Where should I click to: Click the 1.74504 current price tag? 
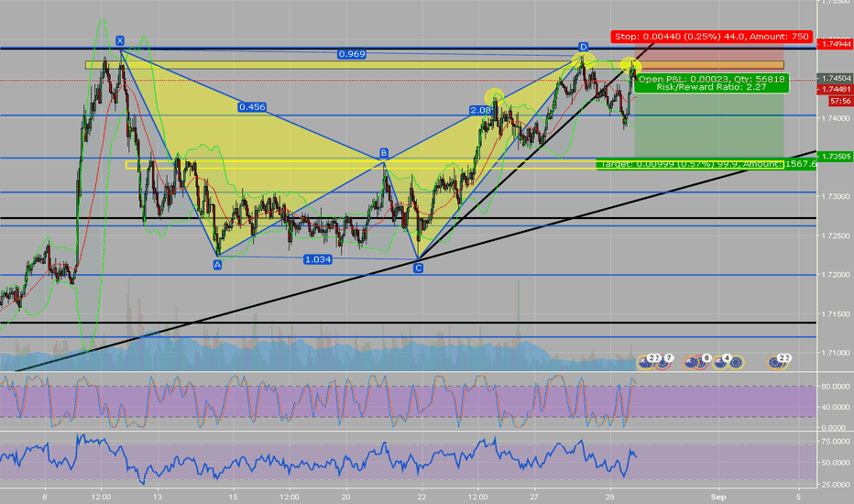(836, 79)
